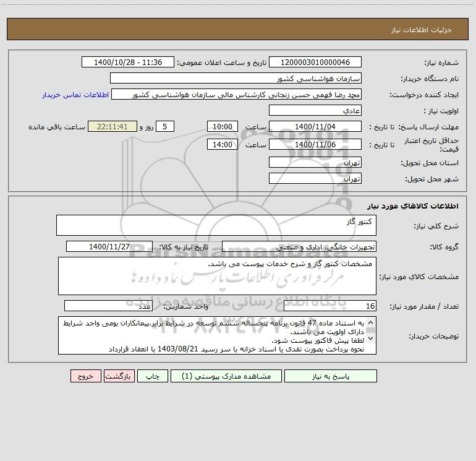The image size is (476, 461).
Task: Click remaining days field showing 5
Action: [x=165, y=126]
